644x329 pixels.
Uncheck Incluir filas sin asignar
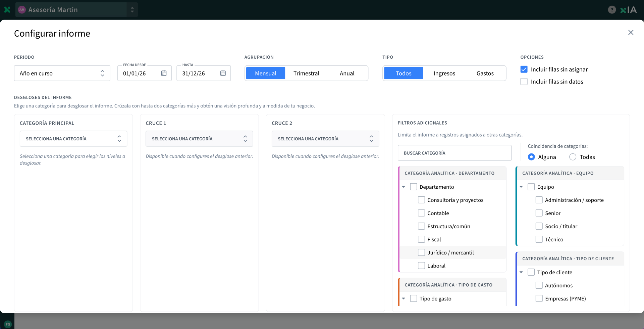click(524, 69)
